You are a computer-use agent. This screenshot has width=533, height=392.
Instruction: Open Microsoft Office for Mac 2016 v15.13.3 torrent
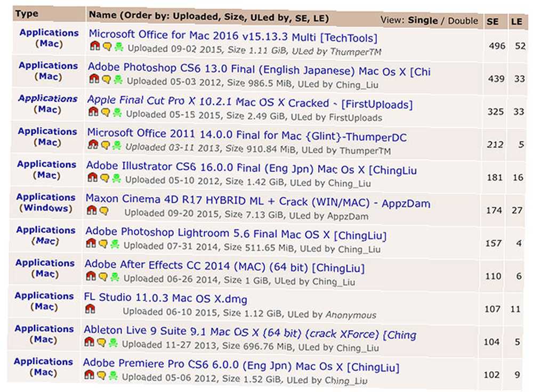[233, 36]
